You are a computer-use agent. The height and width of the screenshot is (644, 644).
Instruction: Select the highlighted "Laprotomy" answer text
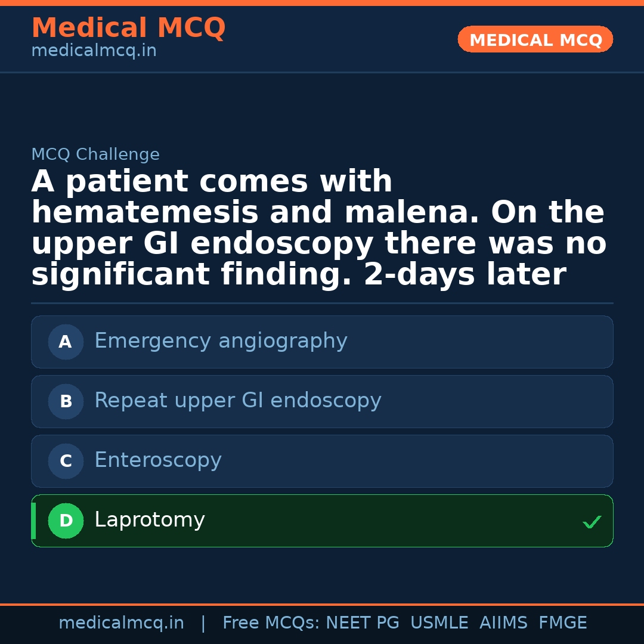150,520
